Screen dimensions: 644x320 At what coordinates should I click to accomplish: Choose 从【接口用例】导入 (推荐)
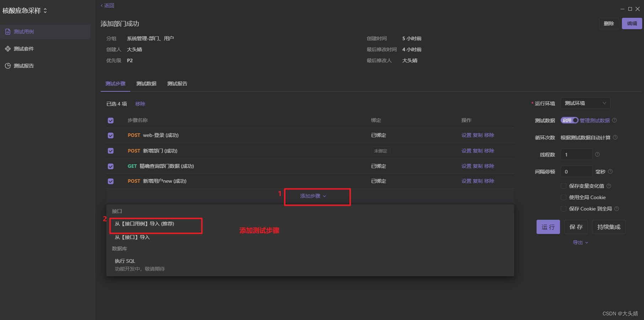click(144, 224)
